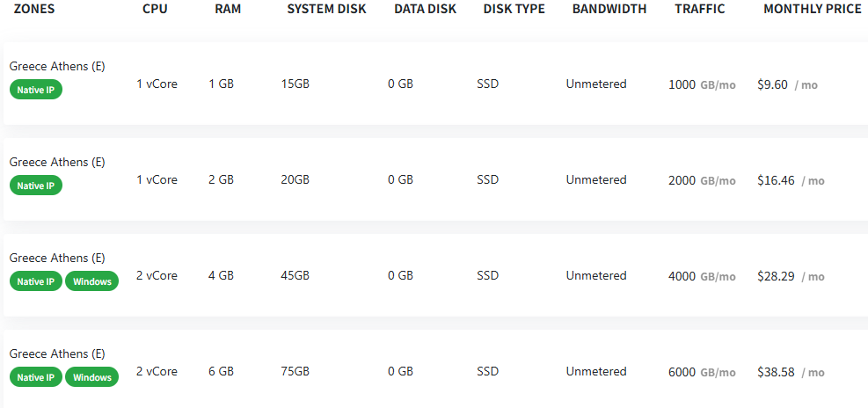This screenshot has height=408, width=868.
Task: Click the 1000 GB/mo traffic value
Action: click(x=701, y=84)
